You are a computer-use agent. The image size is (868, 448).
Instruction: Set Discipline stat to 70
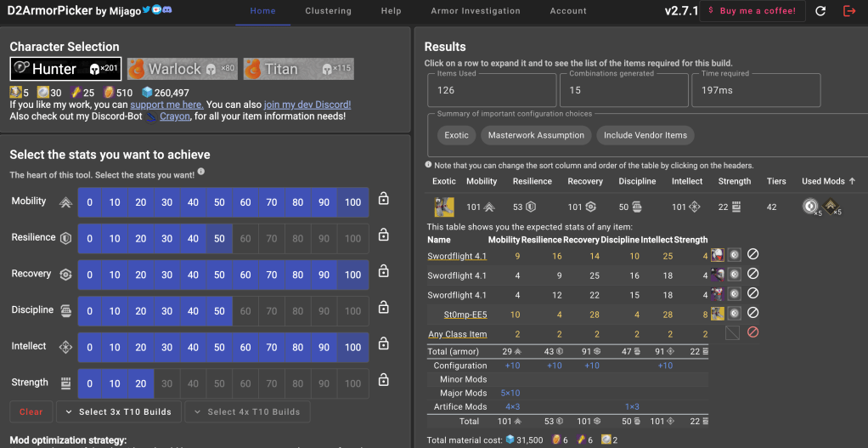click(272, 311)
